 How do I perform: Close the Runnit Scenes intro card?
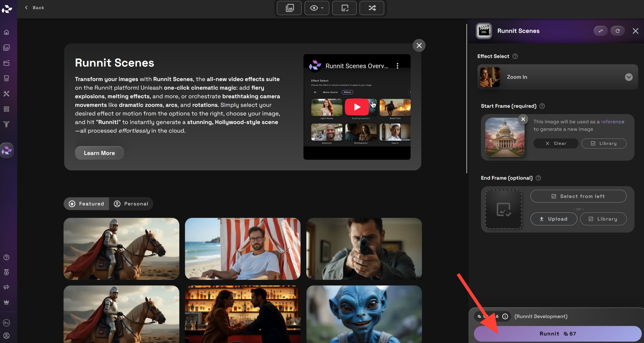click(x=419, y=45)
